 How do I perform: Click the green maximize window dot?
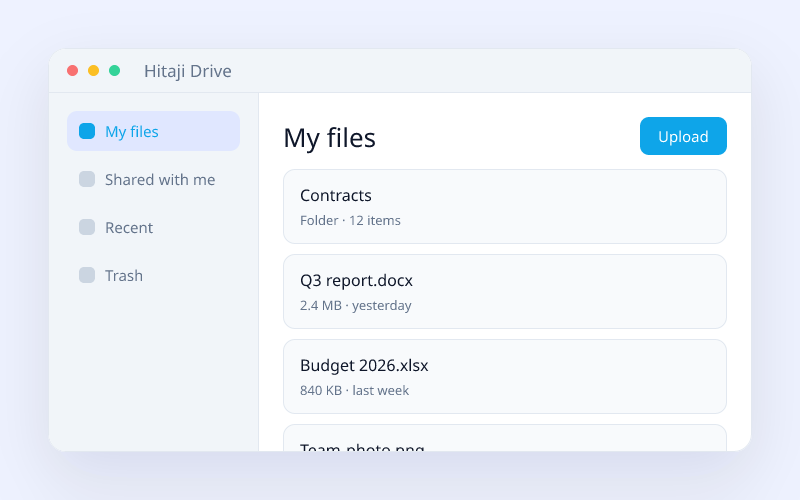click(x=114, y=70)
